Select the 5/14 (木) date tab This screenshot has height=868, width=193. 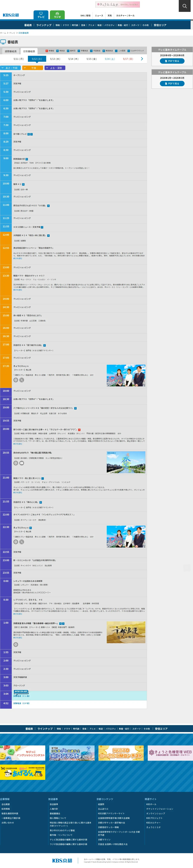(73, 59)
